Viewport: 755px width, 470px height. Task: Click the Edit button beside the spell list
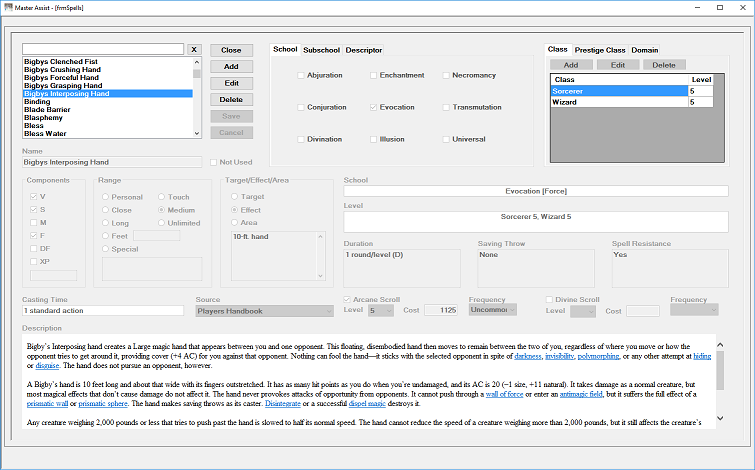pyautogui.click(x=231, y=83)
